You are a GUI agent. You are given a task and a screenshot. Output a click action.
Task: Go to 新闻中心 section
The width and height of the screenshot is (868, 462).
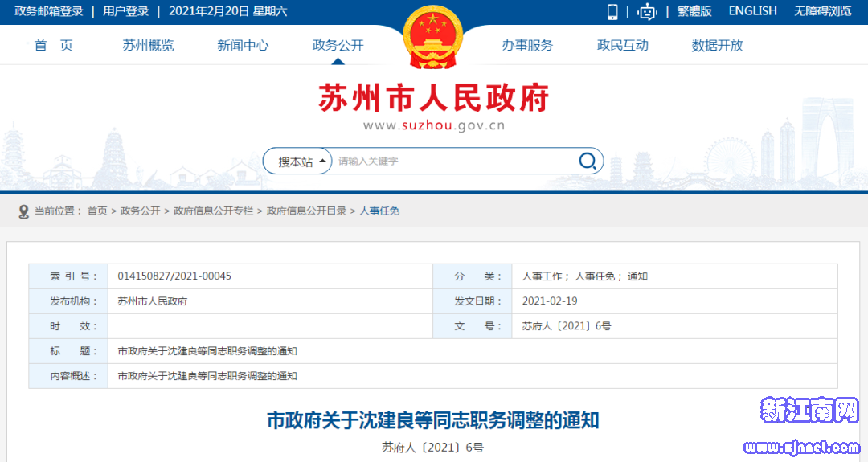[x=243, y=46]
